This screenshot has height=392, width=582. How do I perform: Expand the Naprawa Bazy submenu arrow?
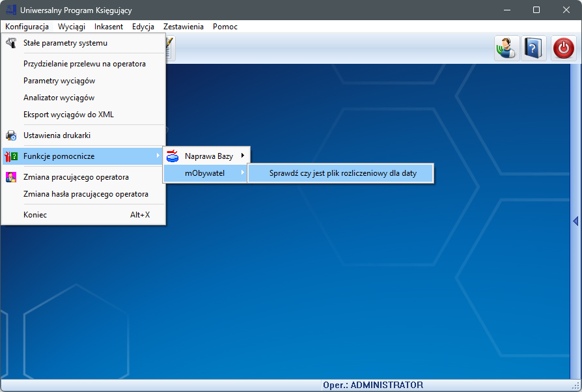coord(243,156)
